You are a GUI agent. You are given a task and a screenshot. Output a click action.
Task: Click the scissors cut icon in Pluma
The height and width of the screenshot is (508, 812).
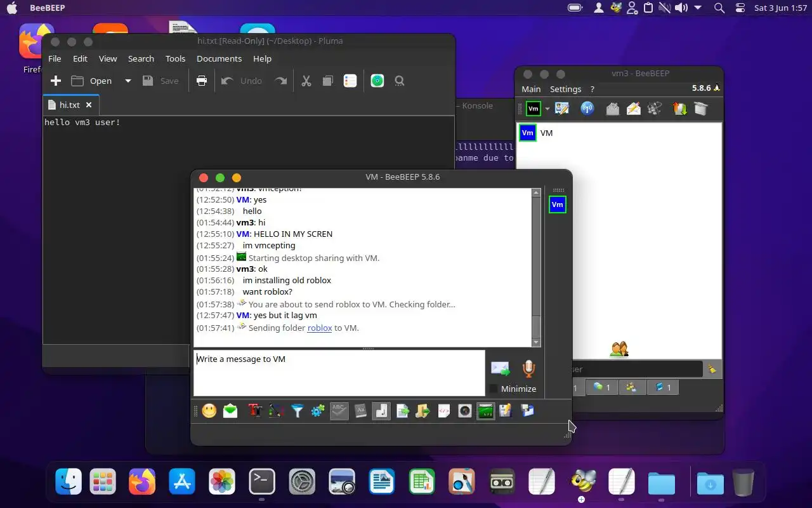coord(306,81)
